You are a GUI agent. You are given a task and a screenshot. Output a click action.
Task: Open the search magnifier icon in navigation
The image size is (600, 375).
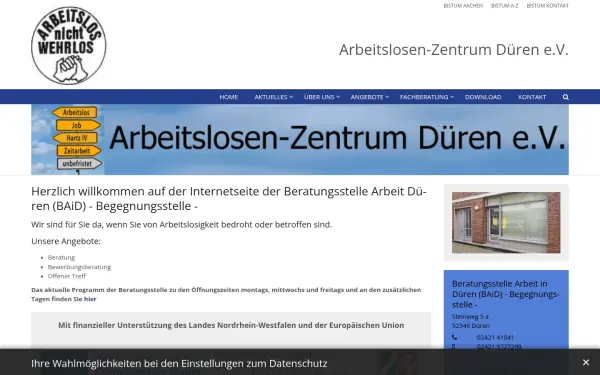pyautogui.click(x=566, y=97)
